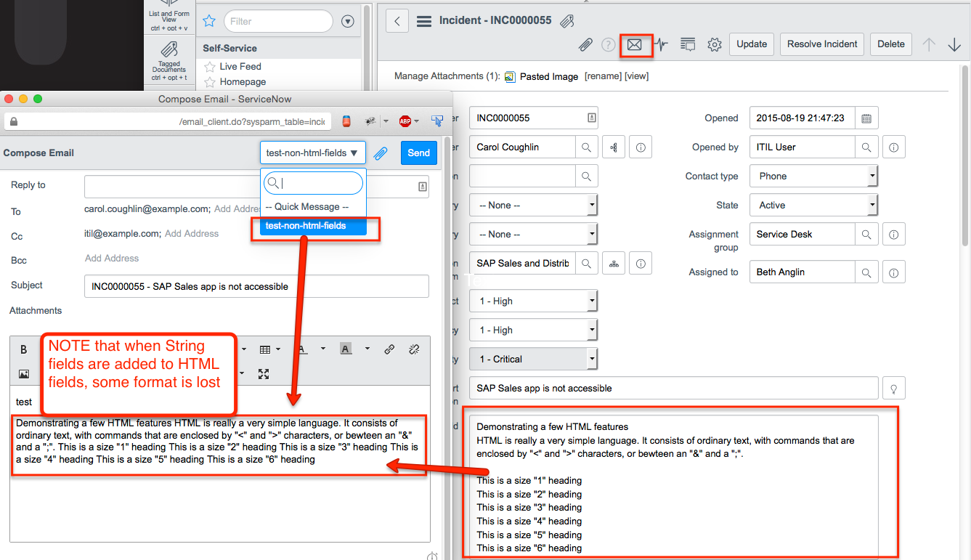Open the Quick Message dropdown labeled test-non-html-fields
Image resolution: width=971 pixels, height=560 pixels.
click(x=312, y=153)
